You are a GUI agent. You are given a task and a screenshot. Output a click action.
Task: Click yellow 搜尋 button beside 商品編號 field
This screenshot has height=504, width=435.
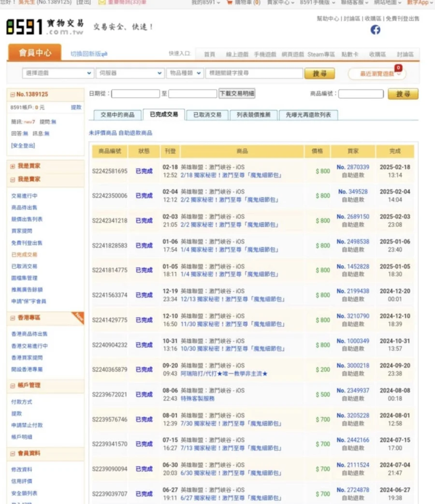click(x=403, y=94)
